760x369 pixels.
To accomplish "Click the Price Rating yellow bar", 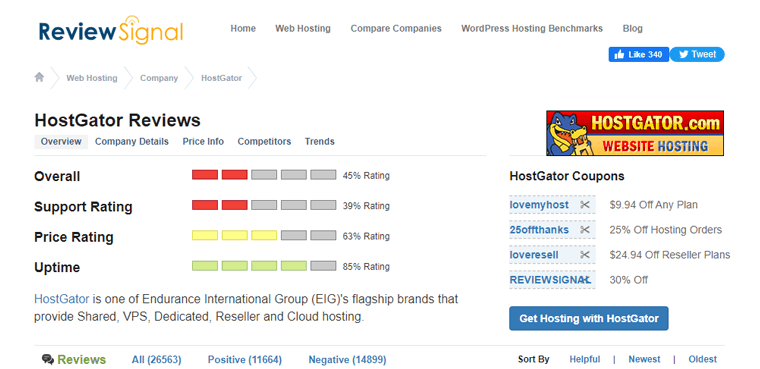I will (x=264, y=236).
